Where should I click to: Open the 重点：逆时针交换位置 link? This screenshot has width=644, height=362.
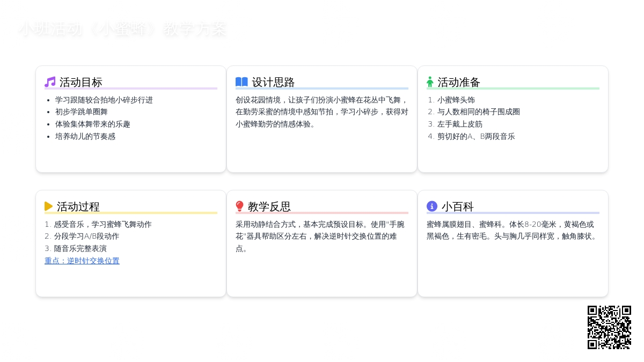[82, 261]
